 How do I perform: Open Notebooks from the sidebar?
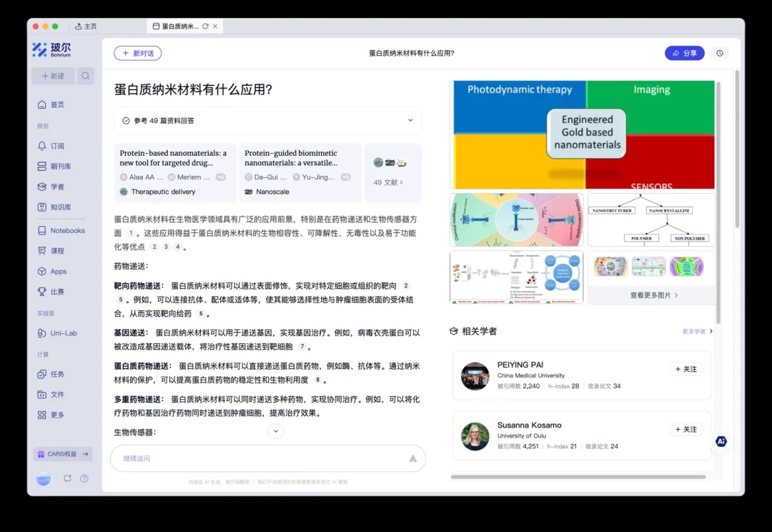[67, 230]
